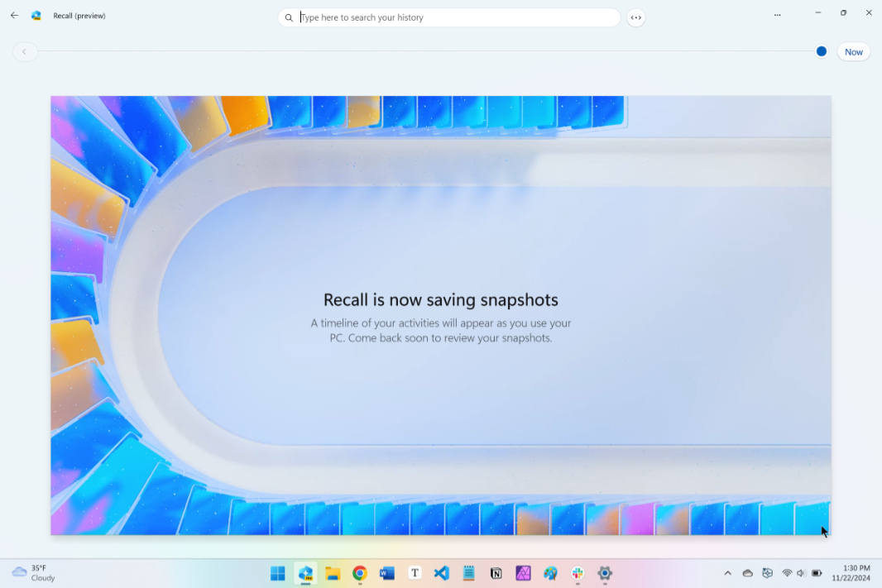Click the Now button on the timeline
This screenshot has height=588, width=882.
pyautogui.click(x=853, y=51)
